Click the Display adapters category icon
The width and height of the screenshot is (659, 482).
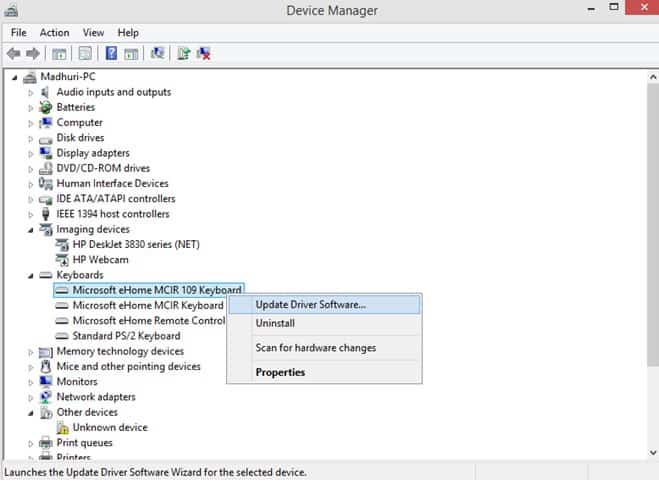pyautogui.click(x=45, y=153)
